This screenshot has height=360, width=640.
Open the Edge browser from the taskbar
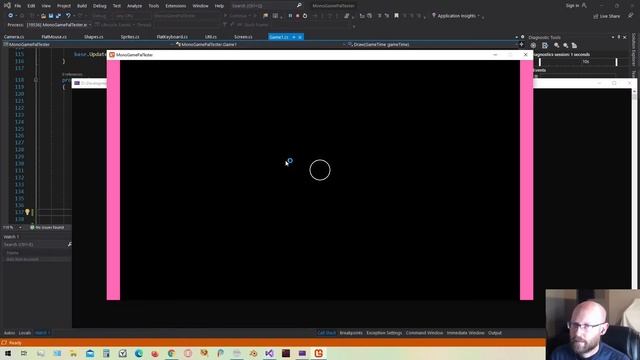pos(139,353)
